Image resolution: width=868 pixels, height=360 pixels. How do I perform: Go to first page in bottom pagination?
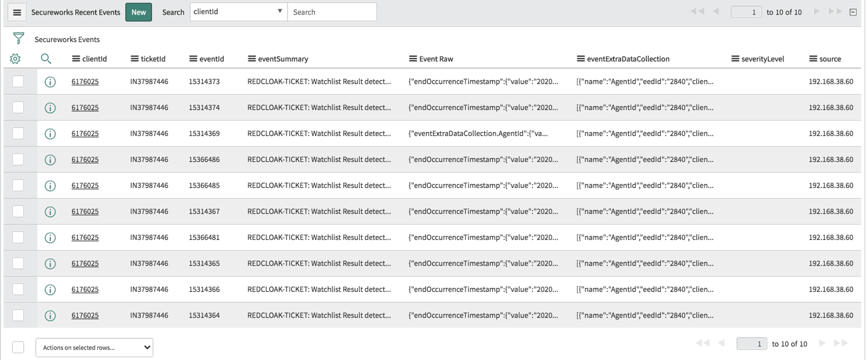pyautogui.click(x=703, y=343)
